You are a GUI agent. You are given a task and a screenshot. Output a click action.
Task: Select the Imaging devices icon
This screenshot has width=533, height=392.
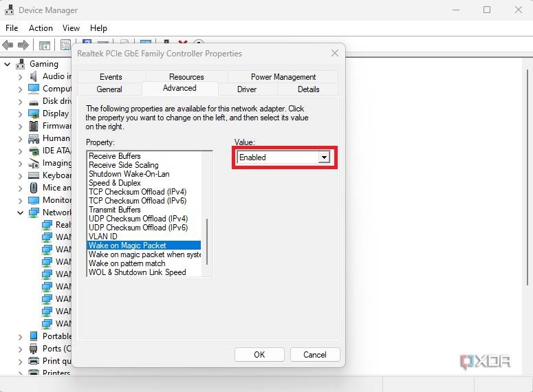coord(34,163)
